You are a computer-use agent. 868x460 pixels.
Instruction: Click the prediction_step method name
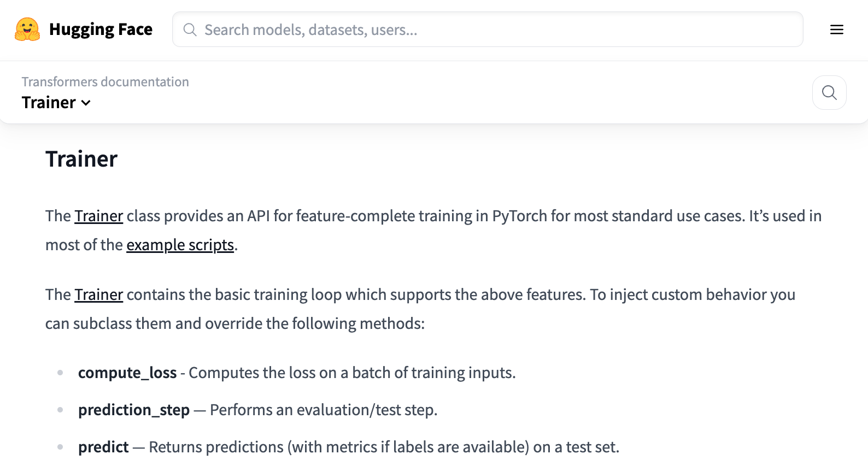133,410
